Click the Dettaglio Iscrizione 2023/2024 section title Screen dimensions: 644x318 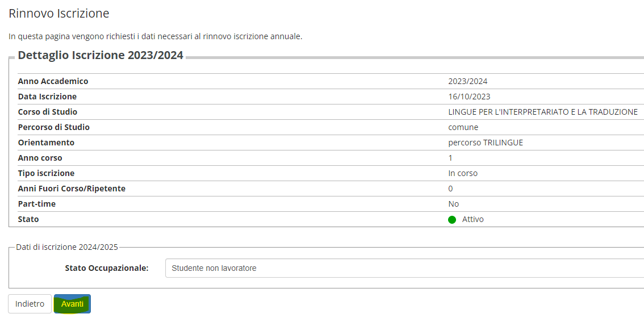101,55
